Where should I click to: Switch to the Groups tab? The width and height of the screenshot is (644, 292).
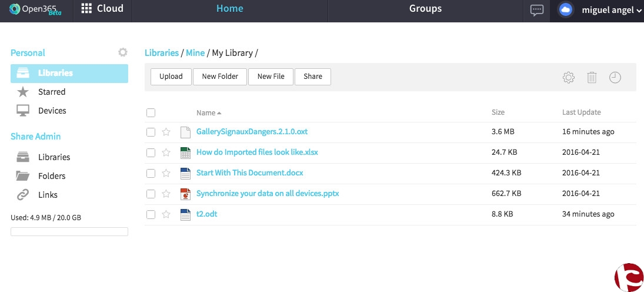pos(425,9)
